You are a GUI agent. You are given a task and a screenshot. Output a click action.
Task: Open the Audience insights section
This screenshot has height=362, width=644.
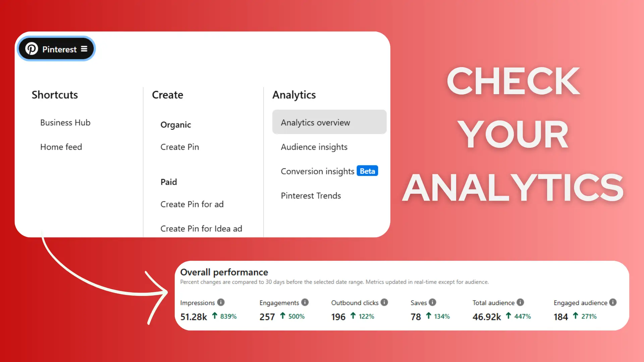click(314, 147)
